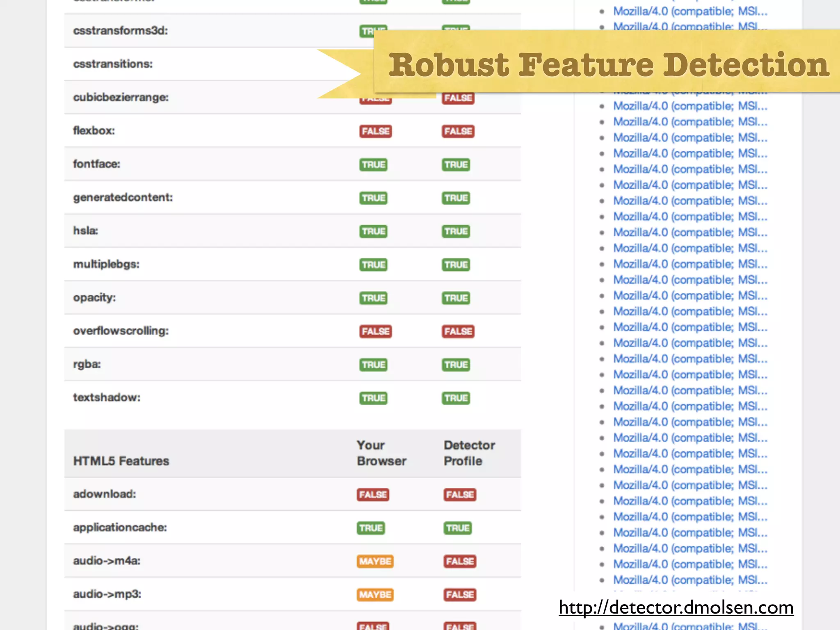
Task: Click opacity Your Browser TRUE badge
Action: (373, 298)
